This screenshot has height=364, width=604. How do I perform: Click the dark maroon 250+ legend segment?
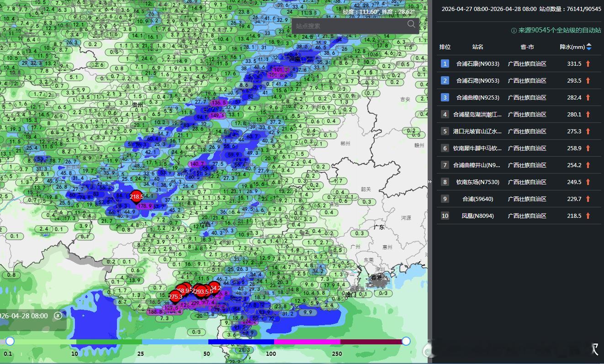[371, 342]
